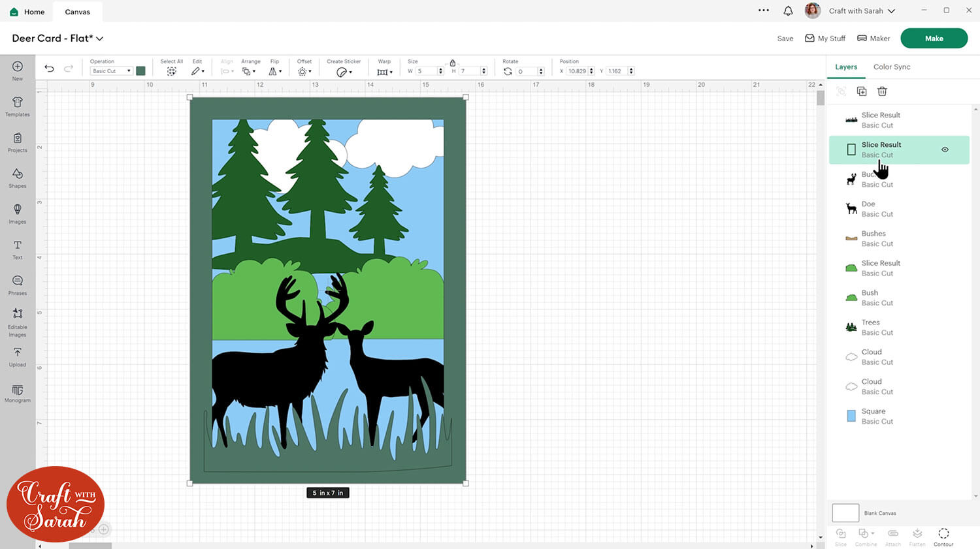Screen dimensions: 980x549
Task: Click the green Make button
Action: (934, 39)
